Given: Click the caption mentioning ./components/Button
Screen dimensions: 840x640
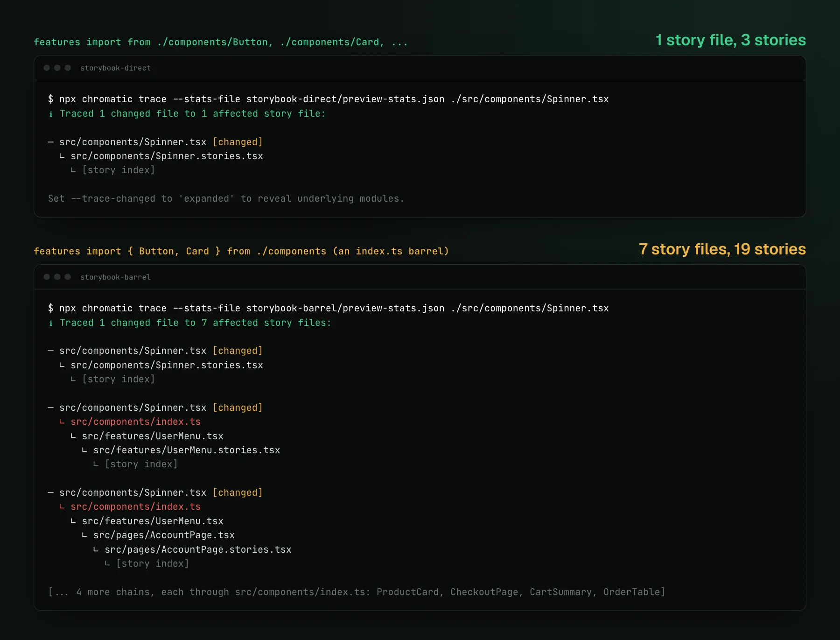Looking at the screenshot, I should (221, 42).
